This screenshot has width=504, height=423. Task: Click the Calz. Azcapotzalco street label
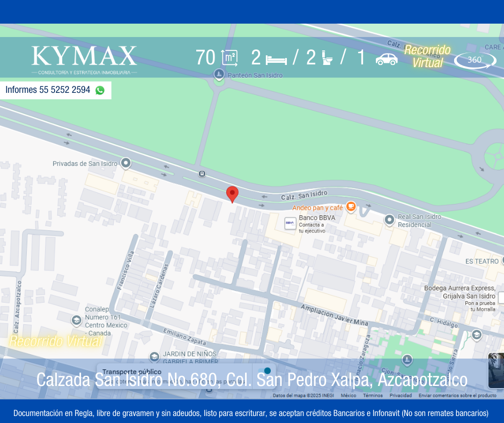click(17, 307)
